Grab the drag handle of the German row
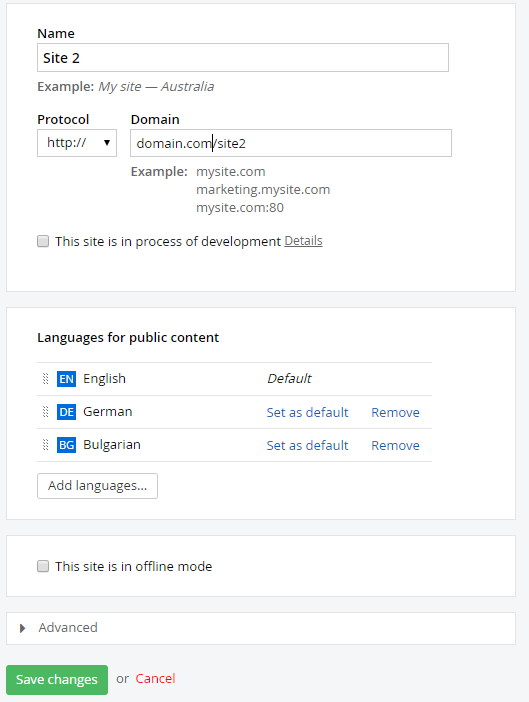Screen dimensions: 529x702 coord(45,412)
